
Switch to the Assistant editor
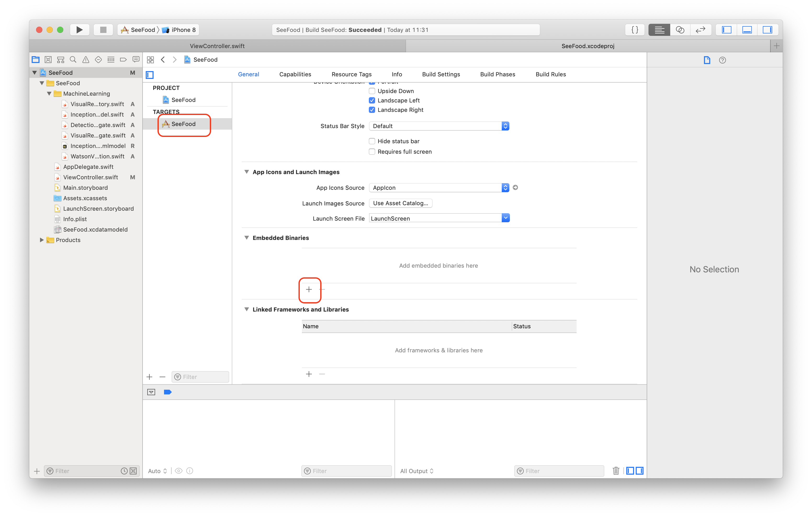680,30
